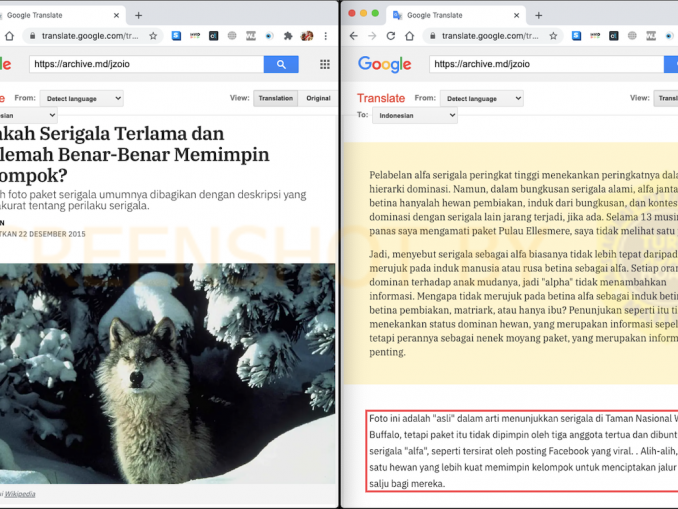Reload the page in right window
The height and width of the screenshot is (509, 678).
click(x=391, y=36)
